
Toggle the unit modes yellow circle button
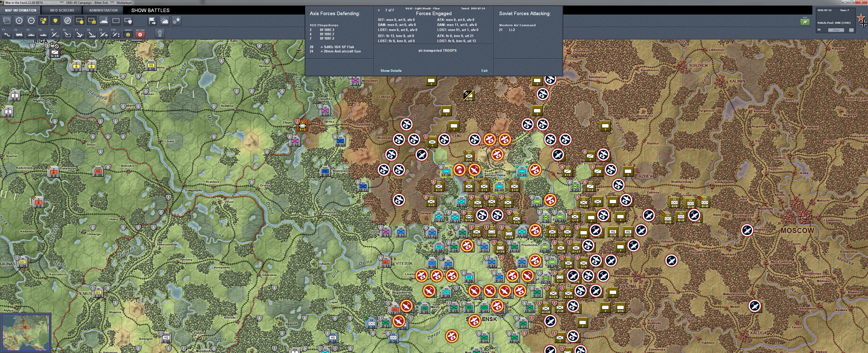pos(79,21)
